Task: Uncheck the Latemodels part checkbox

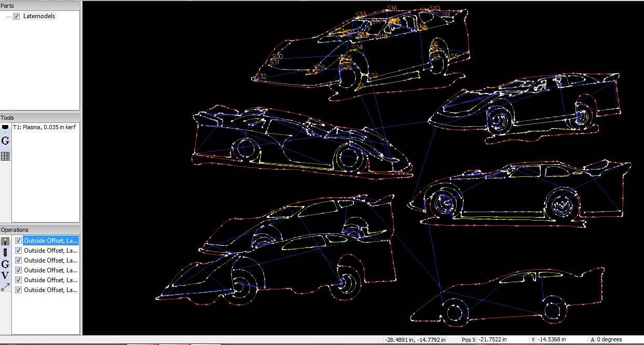Action: 17,16
